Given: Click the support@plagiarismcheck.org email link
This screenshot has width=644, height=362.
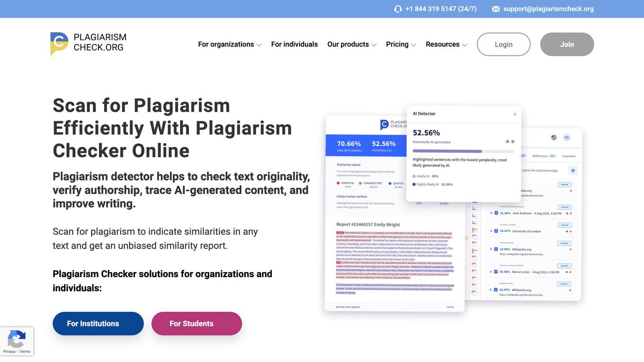Looking at the screenshot, I should tap(548, 9).
